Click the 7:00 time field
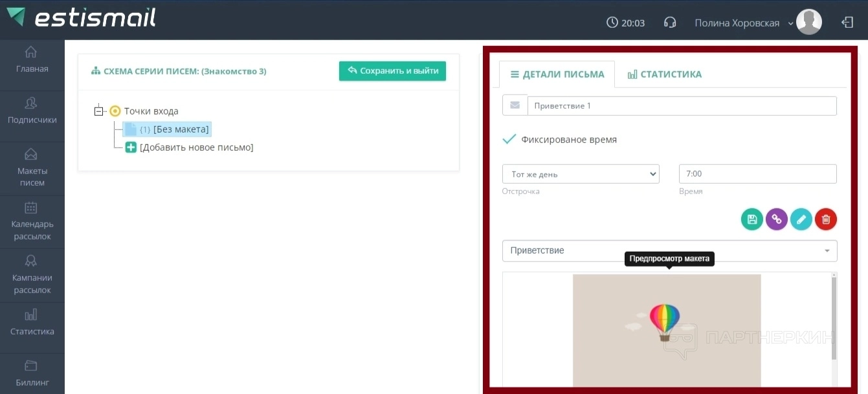Screen dimensions: 868x394 (x=758, y=174)
